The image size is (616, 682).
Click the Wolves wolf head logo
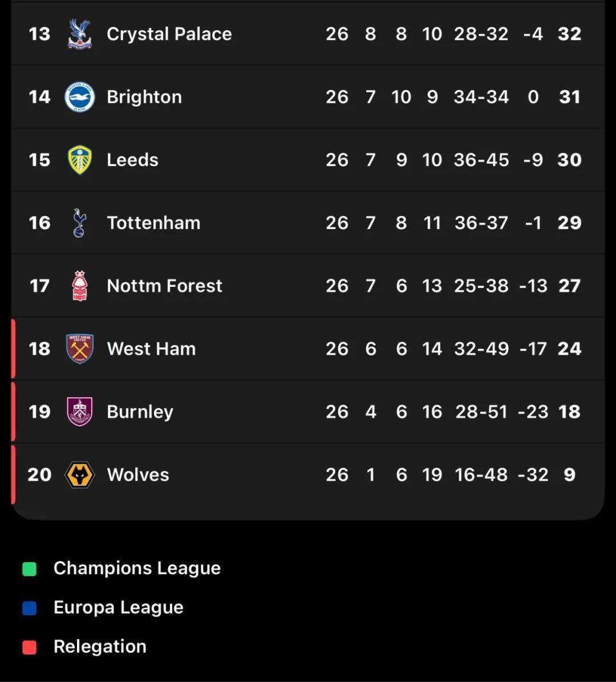[x=79, y=475]
